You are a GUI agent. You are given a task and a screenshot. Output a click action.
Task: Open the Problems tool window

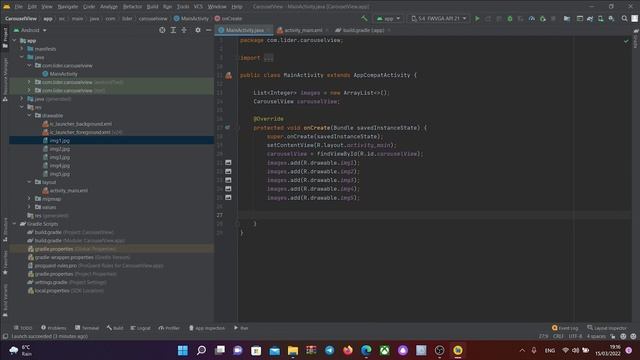click(53, 328)
